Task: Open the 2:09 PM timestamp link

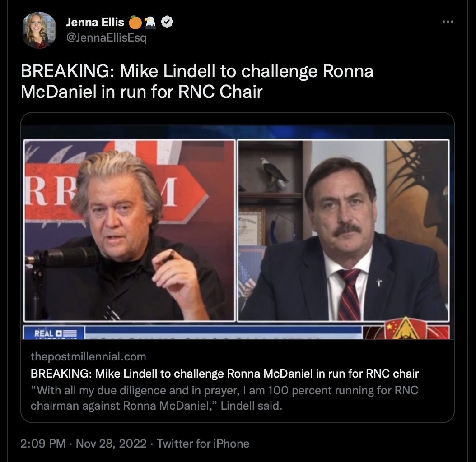Action: coord(43,444)
